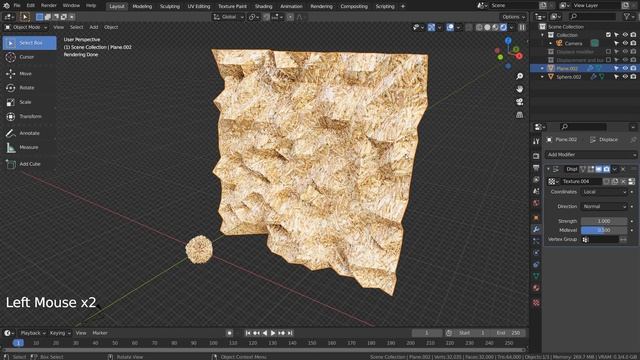The height and width of the screenshot is (360, 640).
Task: Open the Direction Normal dropdown
Action: tap(604, 207)
